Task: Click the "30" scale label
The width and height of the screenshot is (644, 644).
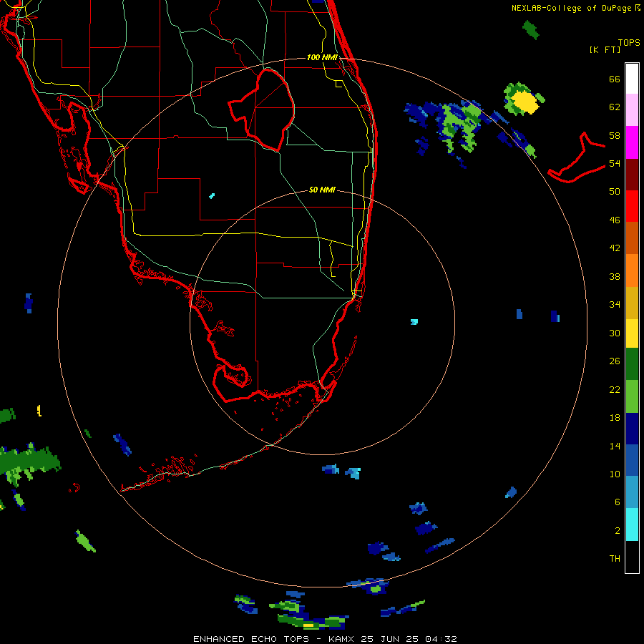Action: pyautogui.click(x=615, y=333)
